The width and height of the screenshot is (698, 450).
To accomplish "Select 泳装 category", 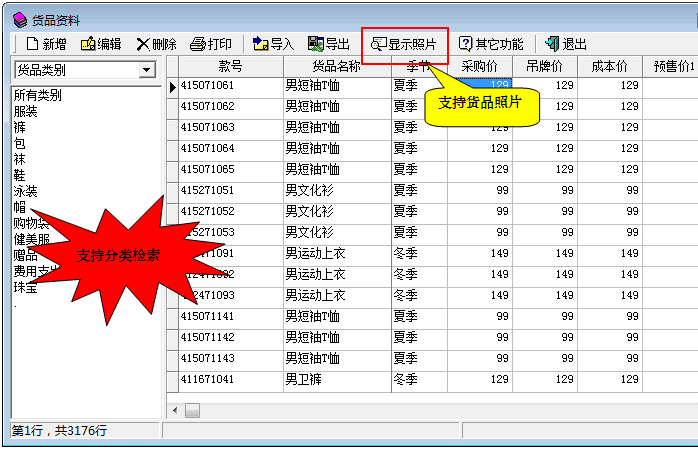I will [25, 191].
